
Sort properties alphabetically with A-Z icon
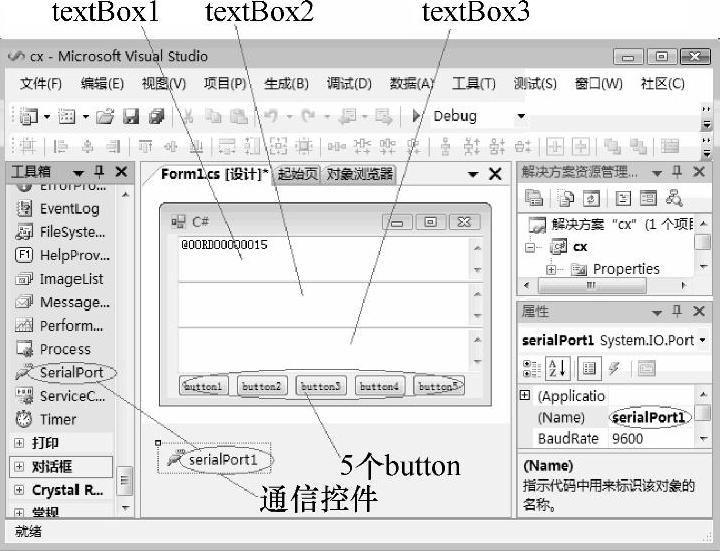558,368
